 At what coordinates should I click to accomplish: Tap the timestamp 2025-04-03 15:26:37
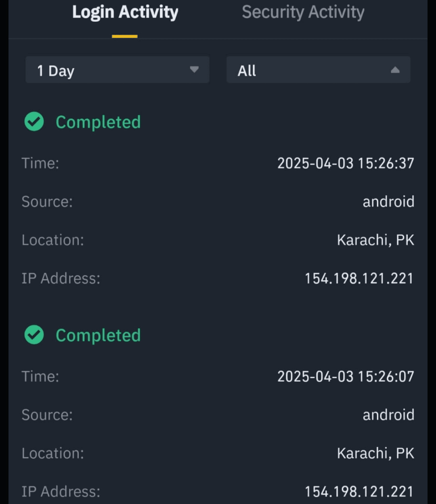pos(346,163)
